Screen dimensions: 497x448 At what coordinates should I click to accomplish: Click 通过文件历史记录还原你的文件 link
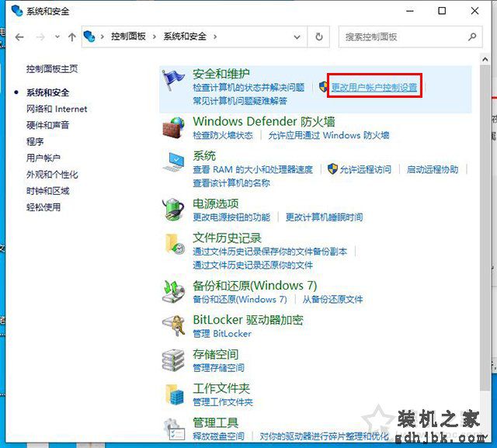coord(252,265)
